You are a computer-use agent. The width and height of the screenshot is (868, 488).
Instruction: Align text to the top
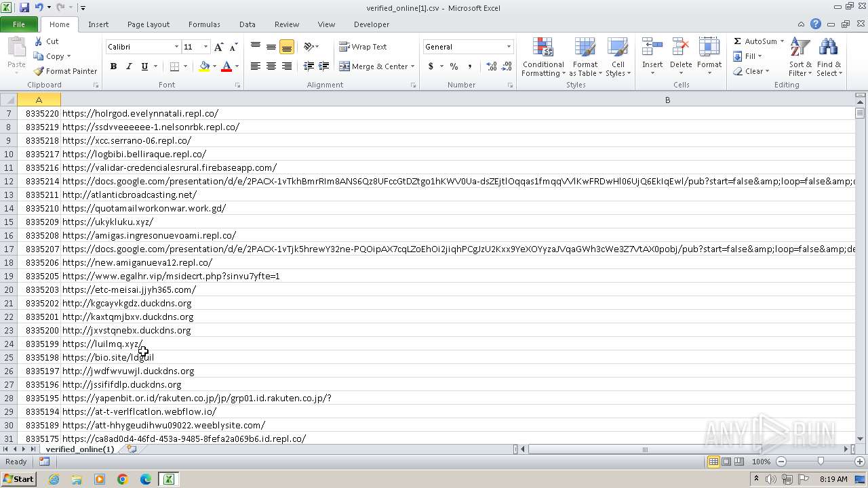pyautogui.click(x=255, y=47)
